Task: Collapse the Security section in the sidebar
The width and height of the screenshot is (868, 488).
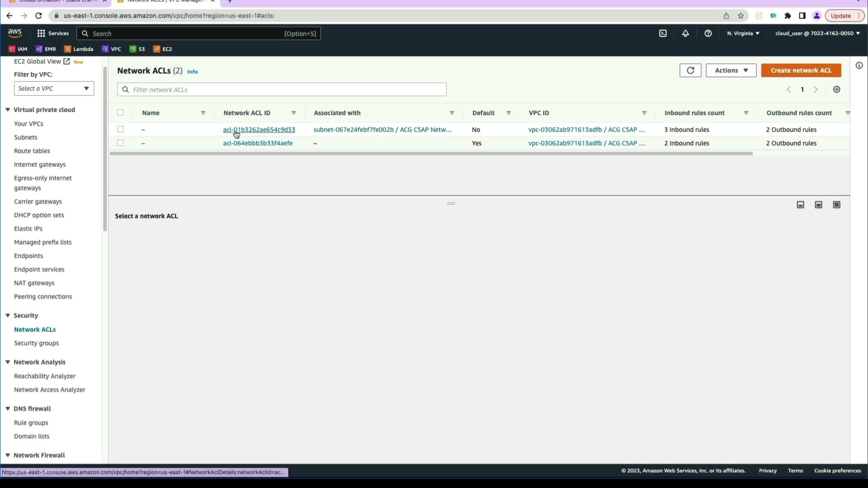Action: 8,315
